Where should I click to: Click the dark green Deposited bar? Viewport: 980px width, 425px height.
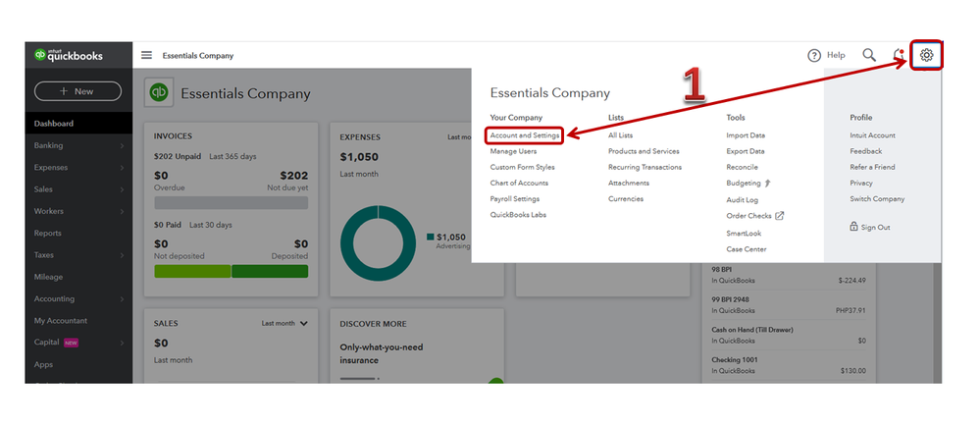coord(270,271)
